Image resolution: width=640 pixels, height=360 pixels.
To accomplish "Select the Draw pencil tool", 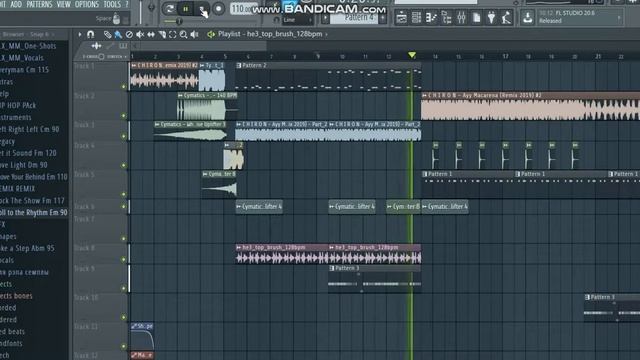I will pyautogui.click(x=107, y=35).
